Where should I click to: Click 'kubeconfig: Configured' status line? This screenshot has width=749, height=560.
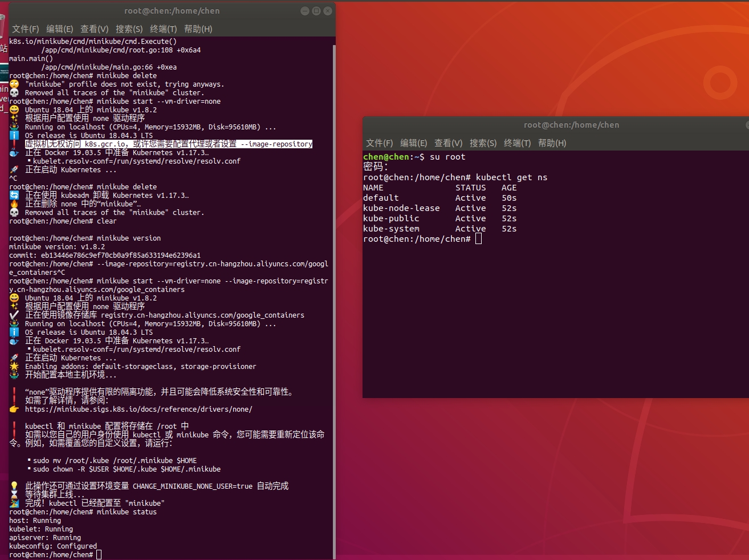pos(53,546)
